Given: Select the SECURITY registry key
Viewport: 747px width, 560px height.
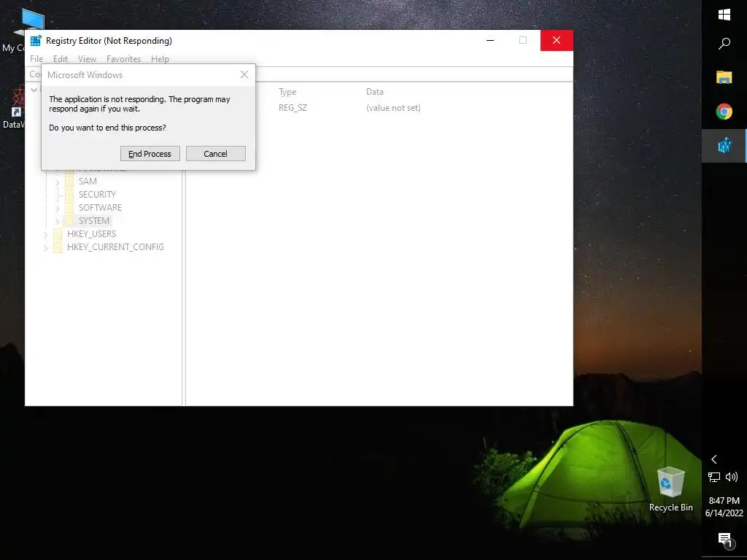Looking at the screenshot, I should pyautogui.click(x=97, y=194).
